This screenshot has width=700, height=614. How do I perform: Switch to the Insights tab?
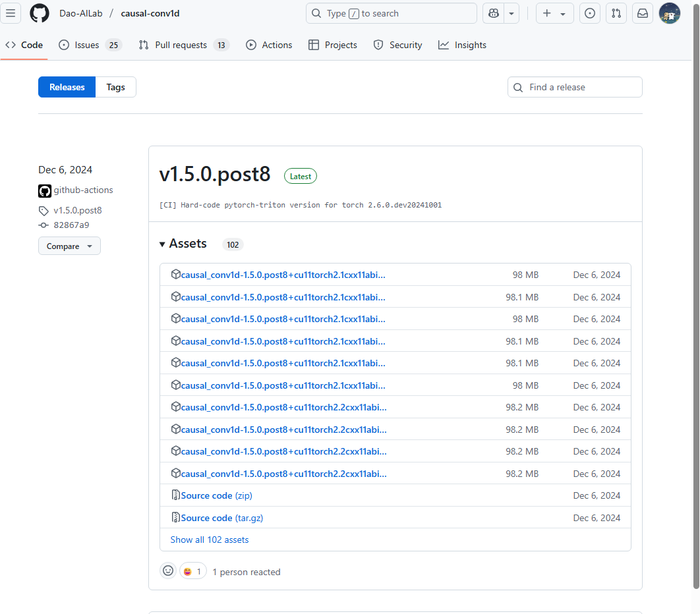point(462,45)
